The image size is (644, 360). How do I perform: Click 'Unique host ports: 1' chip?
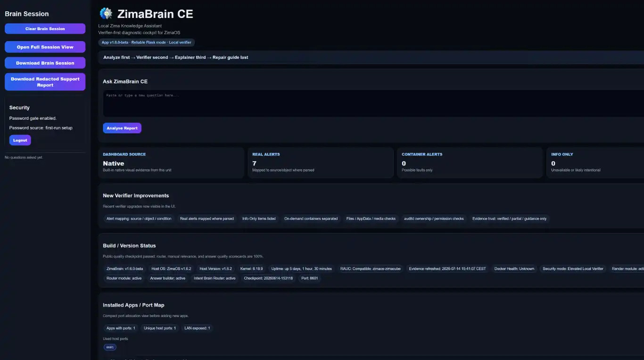[x=160, y=328]
